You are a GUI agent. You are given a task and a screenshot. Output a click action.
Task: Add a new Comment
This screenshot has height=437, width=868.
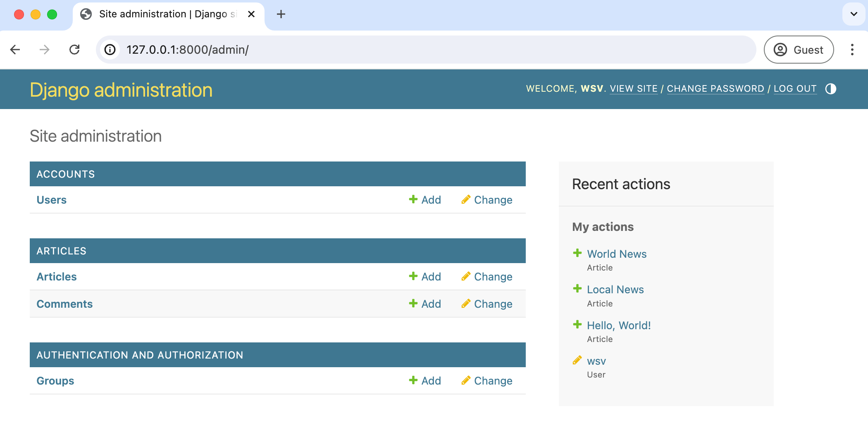(x=425, y=304)
